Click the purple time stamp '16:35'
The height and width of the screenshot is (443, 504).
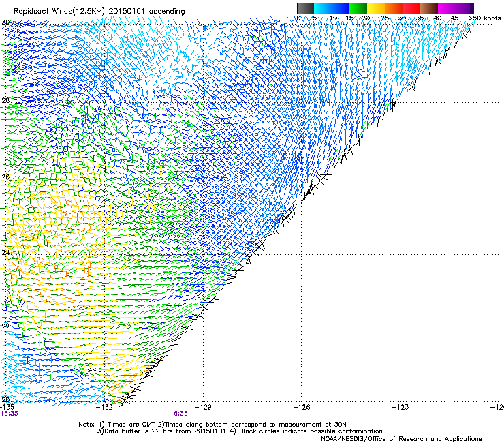10,414
